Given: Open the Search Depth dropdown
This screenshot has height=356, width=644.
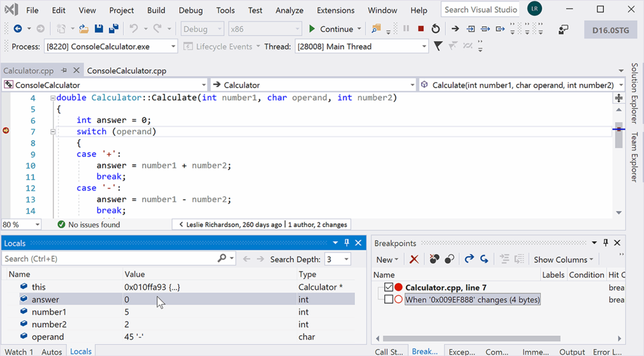Looking at the screenshot, I should coord(346,259).
